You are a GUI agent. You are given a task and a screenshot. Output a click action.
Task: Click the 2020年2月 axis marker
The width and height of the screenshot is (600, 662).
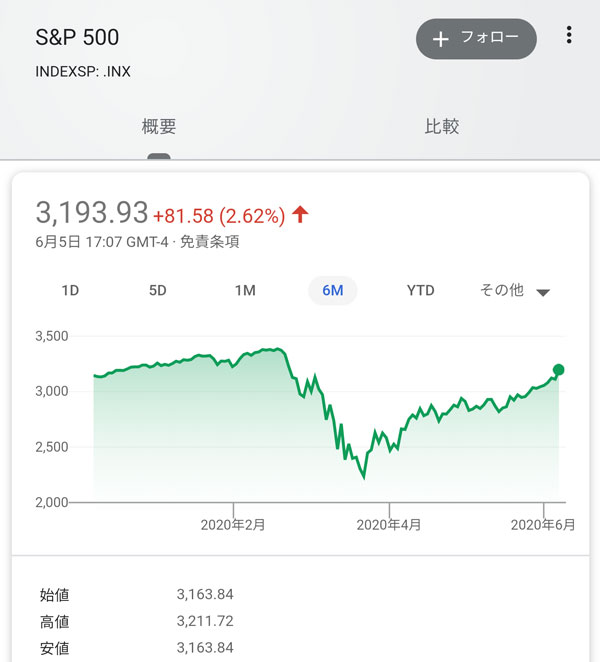point(233,524)
